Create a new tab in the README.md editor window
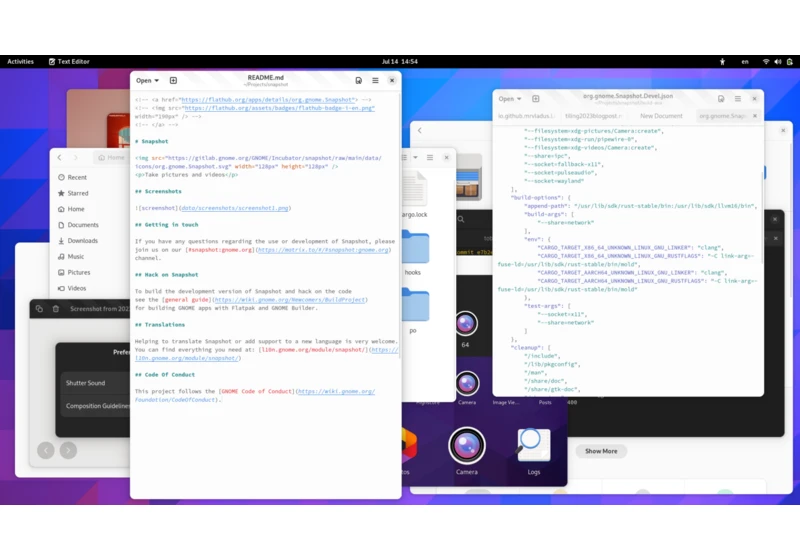Screen dimensions: 800x560 pos(173,81)
